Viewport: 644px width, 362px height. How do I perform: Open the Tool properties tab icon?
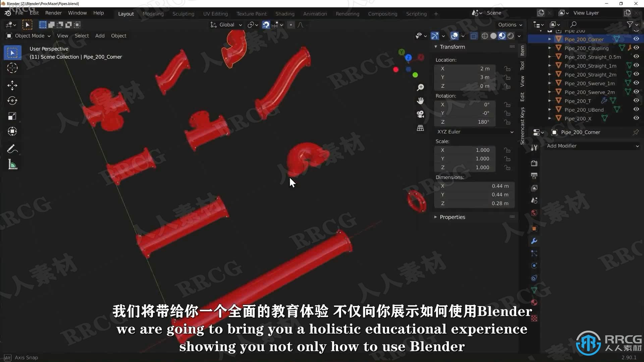[534, 148]
